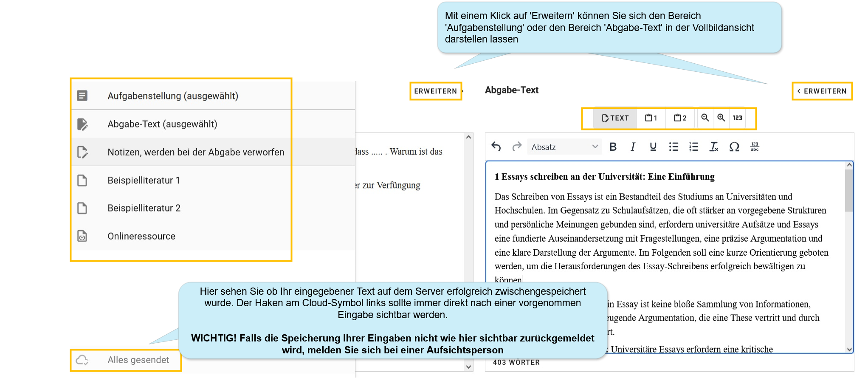
Task: Click the task panel scrollbar down arrow
Action: (x=468, y=367)
